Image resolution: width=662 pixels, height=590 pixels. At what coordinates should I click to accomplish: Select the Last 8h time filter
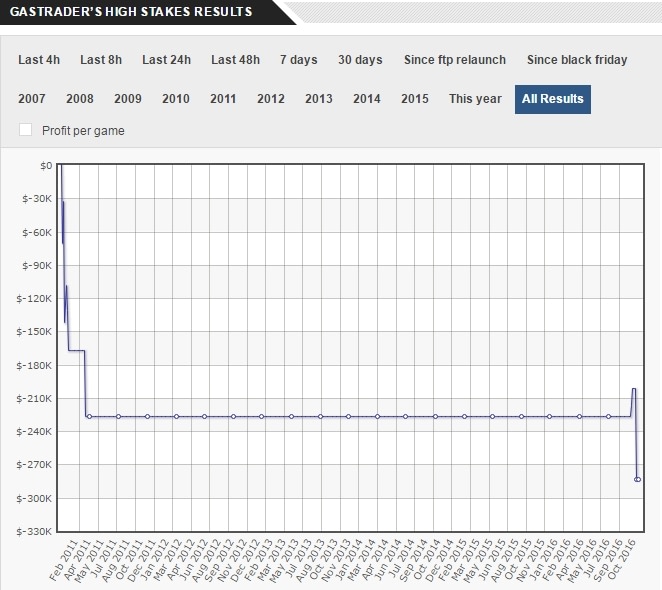click(x=100, y=60)
